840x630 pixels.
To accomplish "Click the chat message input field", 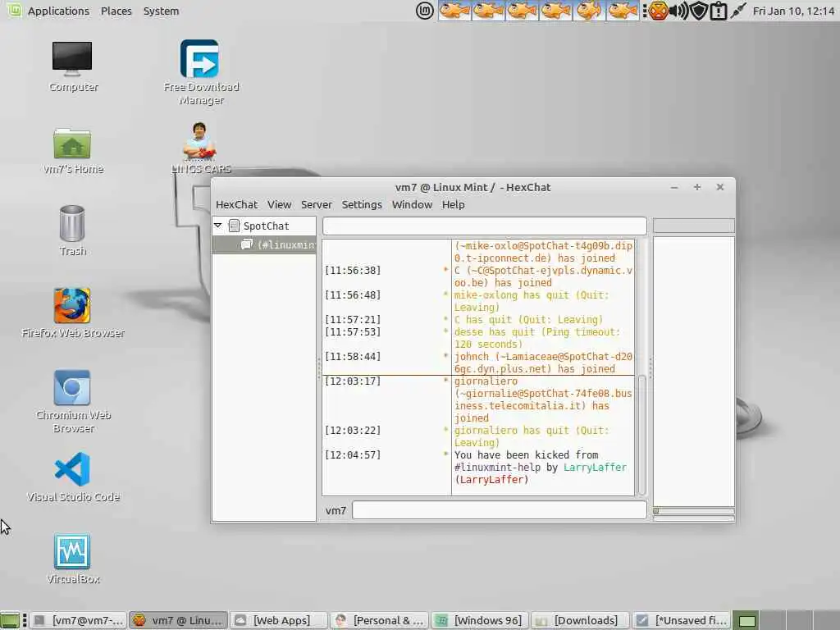I will click(x=499, y=510).
